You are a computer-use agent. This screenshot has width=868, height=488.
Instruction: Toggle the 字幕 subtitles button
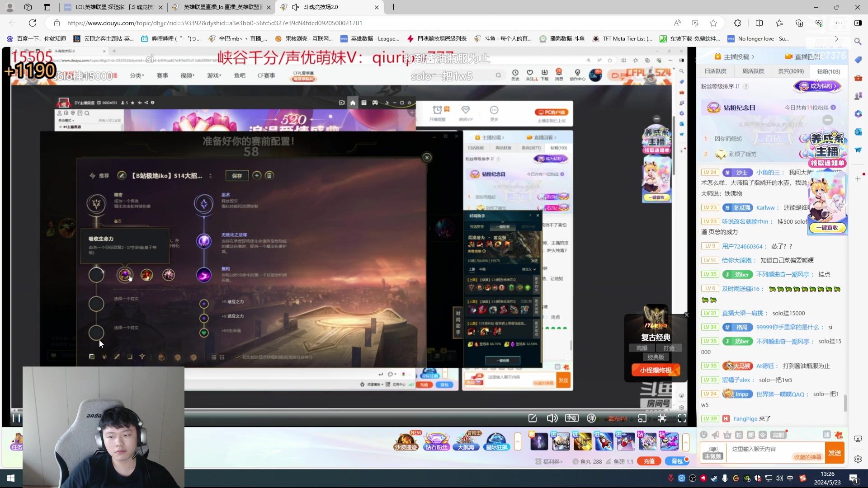click(x=571, y=418)
